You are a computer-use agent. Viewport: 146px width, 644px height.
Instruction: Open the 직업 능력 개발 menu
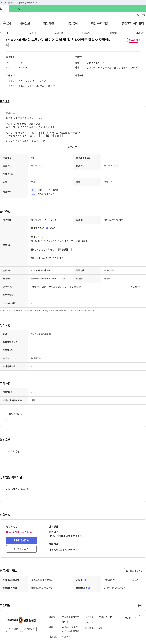100,23
